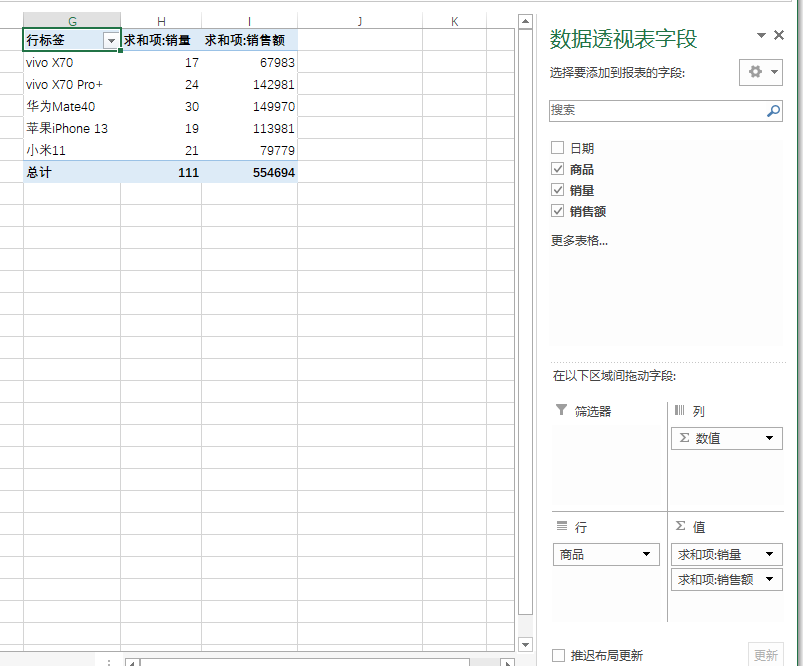Select column J header
The image size is (803, 666).
[x=360, y=21]
